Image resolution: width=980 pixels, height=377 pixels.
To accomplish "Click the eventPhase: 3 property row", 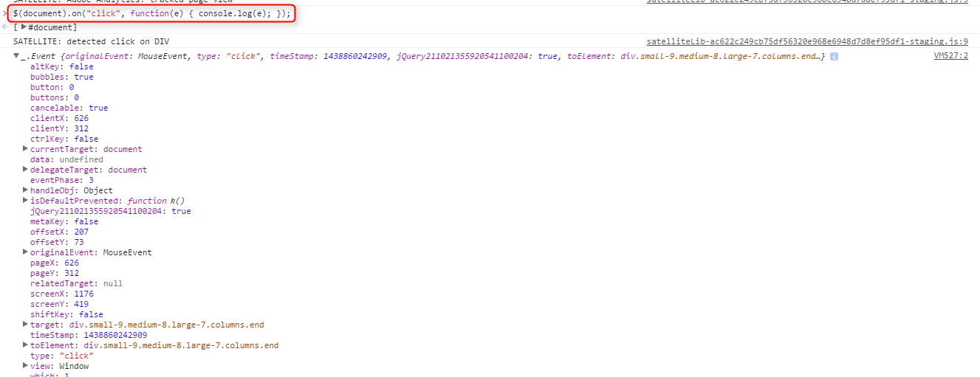I will point(61,180).
